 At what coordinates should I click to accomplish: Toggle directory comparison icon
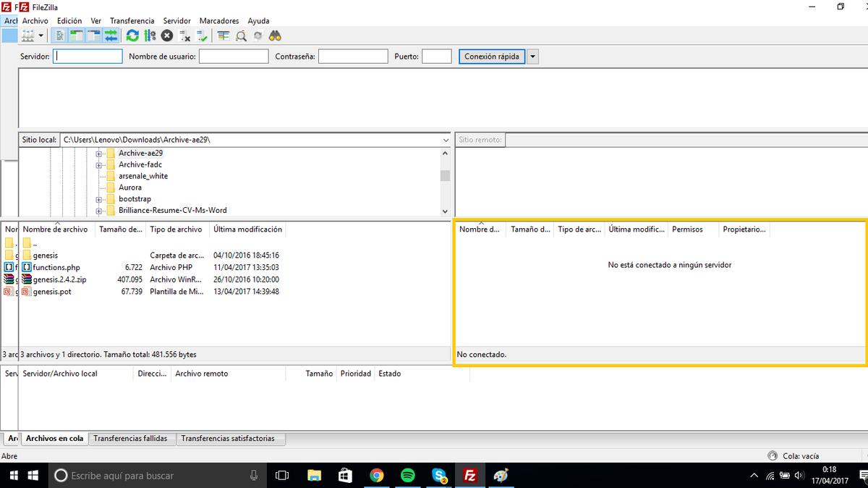(241, 35)
